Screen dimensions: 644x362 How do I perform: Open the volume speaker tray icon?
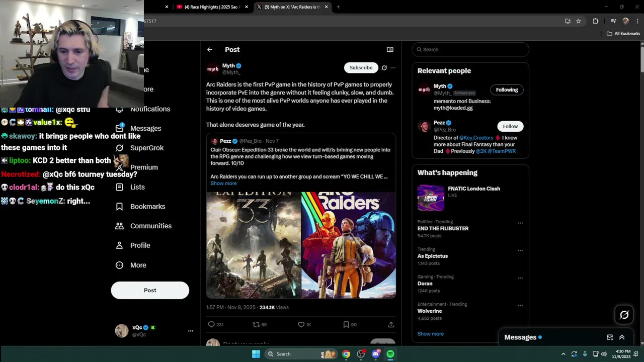tap(604, 354)
